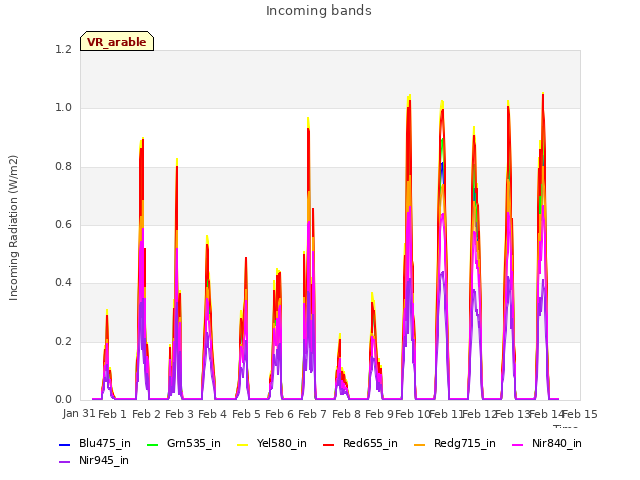
Task: Click the green Grn535_in legend color marker
Action: tap(152, 444)
